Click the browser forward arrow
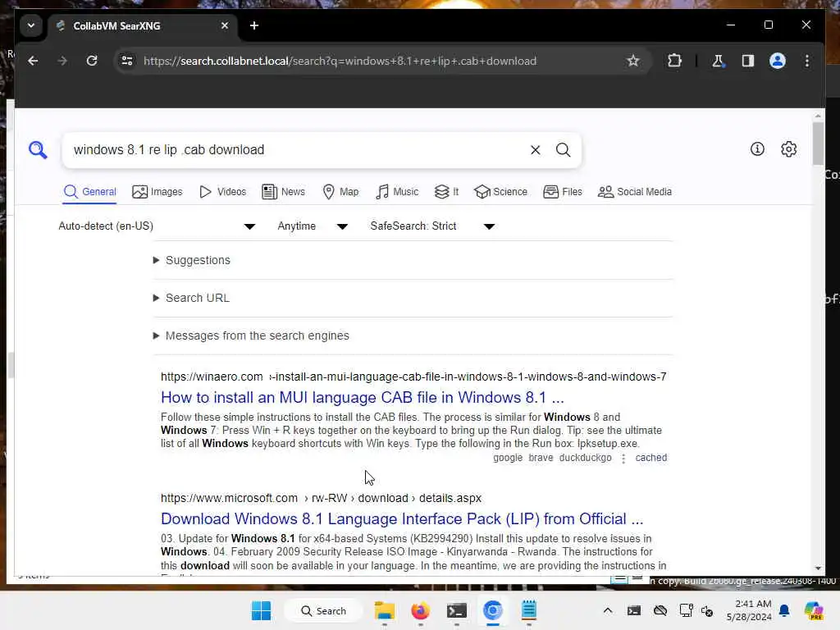840x630 pixels. tap(62, 61)
